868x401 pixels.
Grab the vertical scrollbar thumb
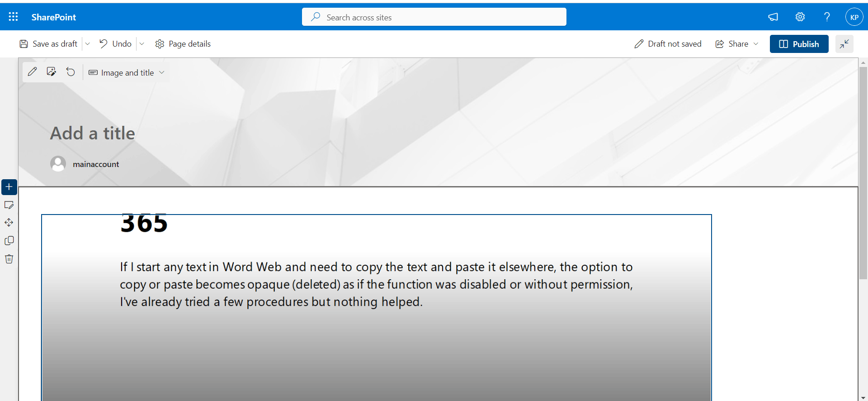[863, 173]
